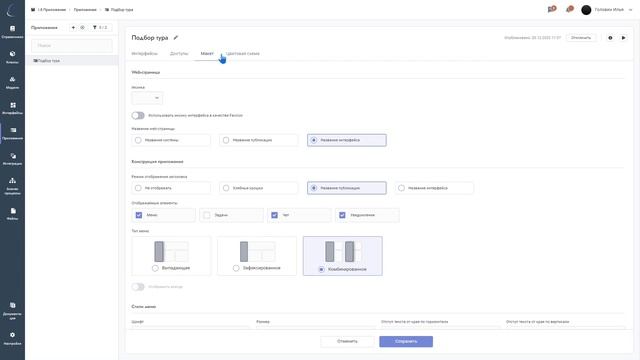Switch to the Цветовая схема tab

tap(242, 53)
